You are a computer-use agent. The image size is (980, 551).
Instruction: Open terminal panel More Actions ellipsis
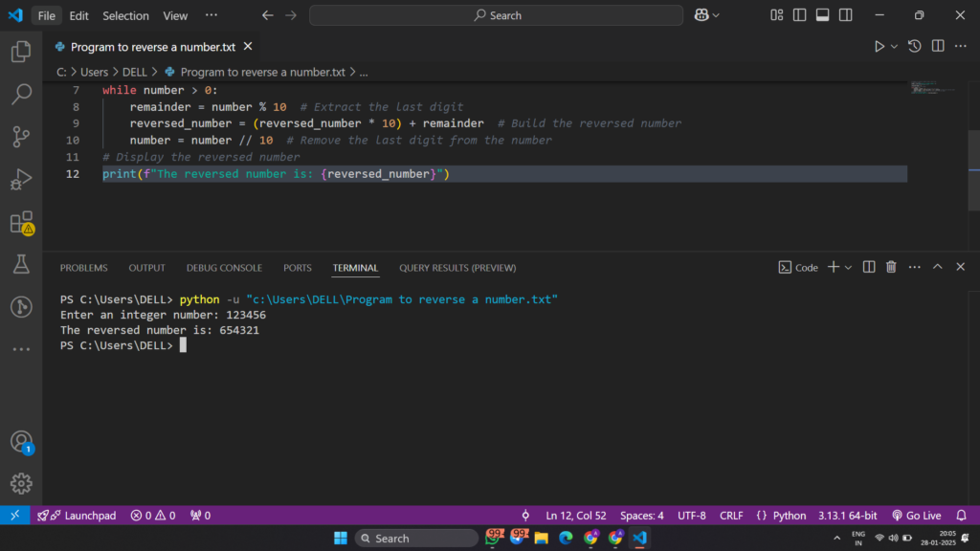914,268
